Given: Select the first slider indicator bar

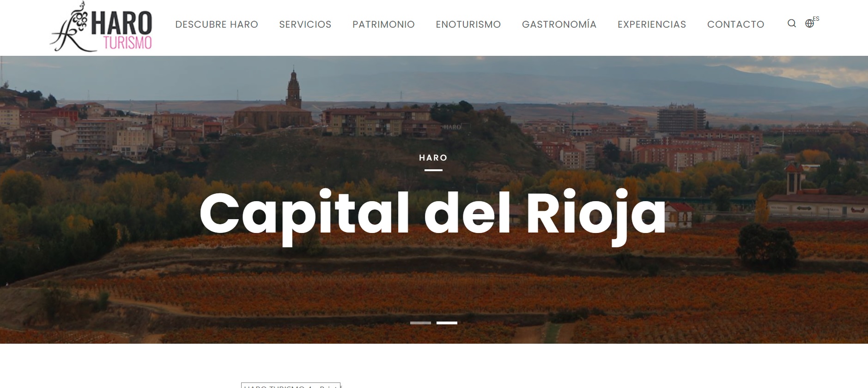Looking at the screenshot, I should point(420,323).
